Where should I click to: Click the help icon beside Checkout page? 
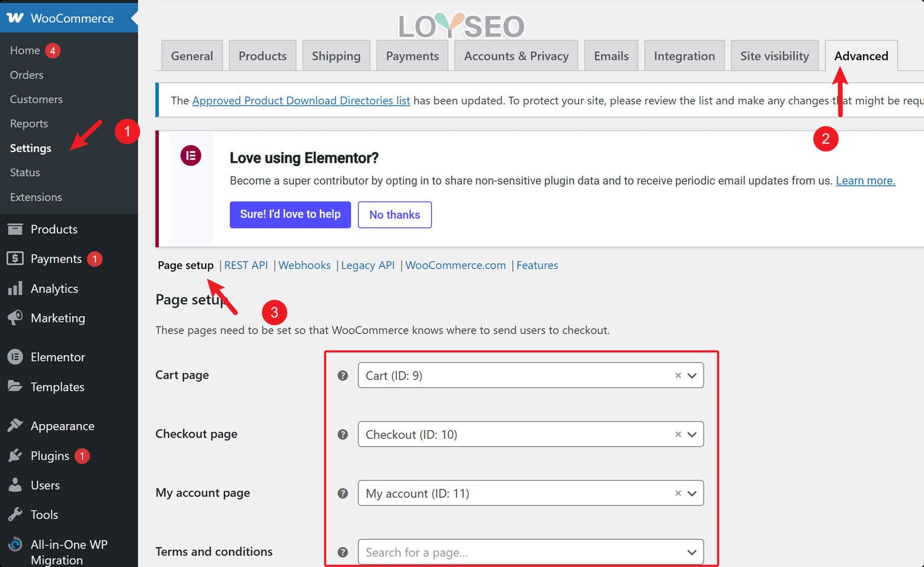tap(343, 434)
